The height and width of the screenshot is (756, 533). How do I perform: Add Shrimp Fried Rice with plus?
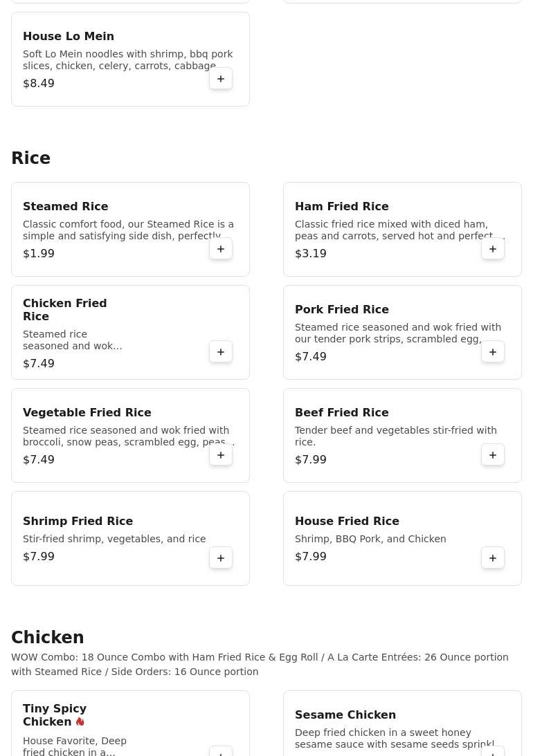click(x=221, y=558)
